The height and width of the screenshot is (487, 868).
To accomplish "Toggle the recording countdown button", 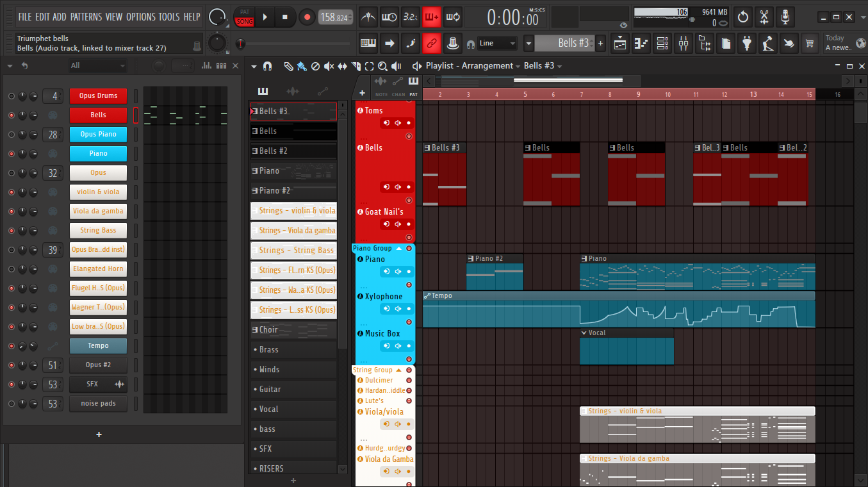I will 410,17.
